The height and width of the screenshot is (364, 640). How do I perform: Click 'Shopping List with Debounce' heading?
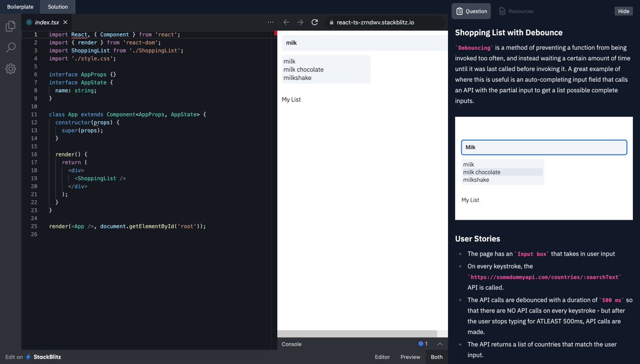[x=509, y=33]
